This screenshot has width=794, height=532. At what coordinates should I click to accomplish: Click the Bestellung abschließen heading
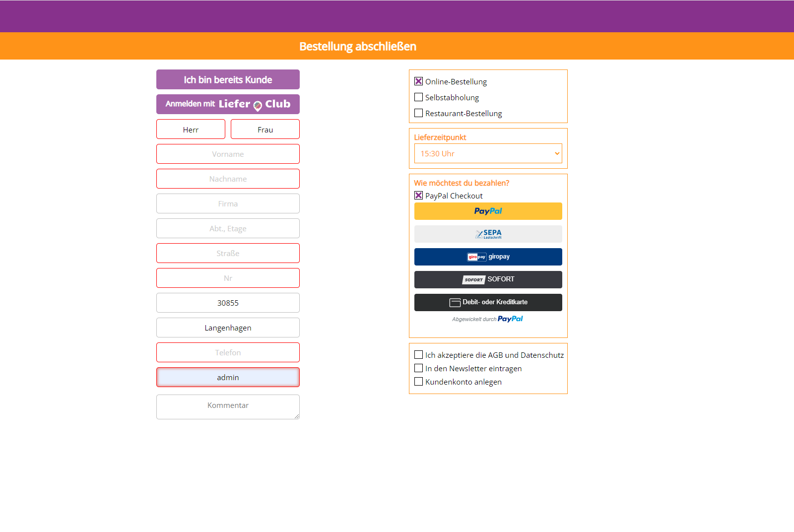pyautogui.click(x=358, y=46)
